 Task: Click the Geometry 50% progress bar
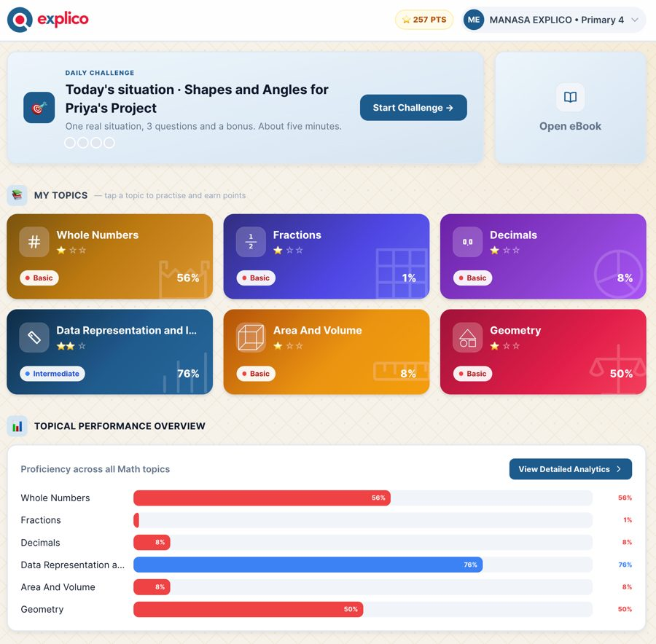248,609
